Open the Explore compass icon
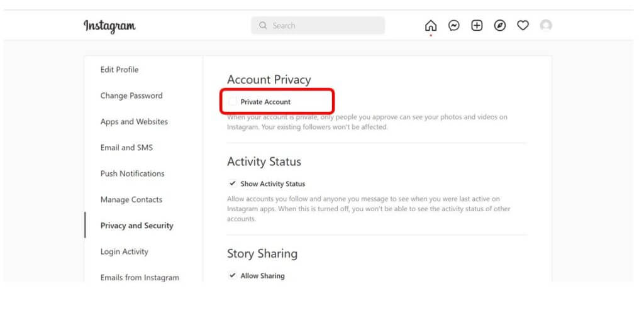Screen dimensions: 644x335 click(499, 25)
